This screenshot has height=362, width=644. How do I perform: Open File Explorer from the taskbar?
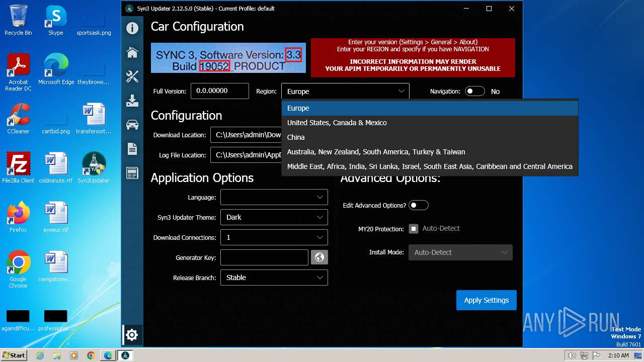[x=57, y=355]
